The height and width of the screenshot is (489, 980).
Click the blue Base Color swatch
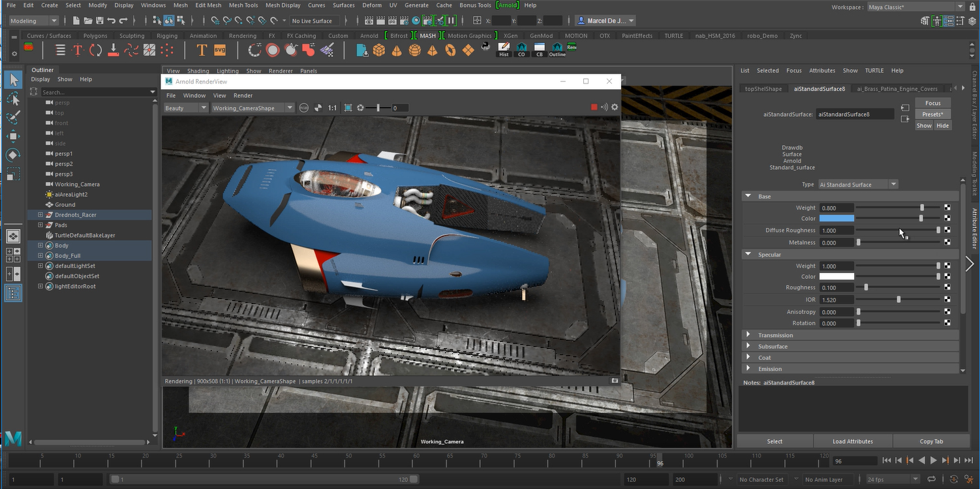pyautogui.click(x=836, y=218)
